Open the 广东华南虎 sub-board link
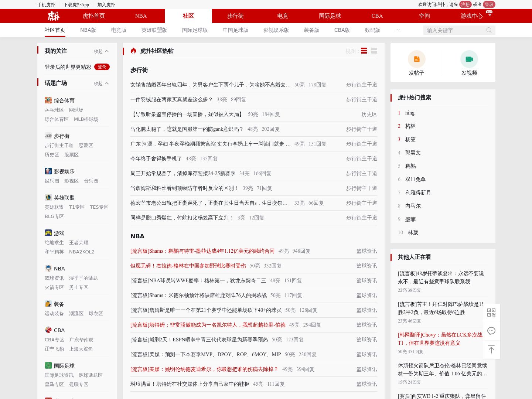The image size is (532, 399). click(x=81, y=340)
